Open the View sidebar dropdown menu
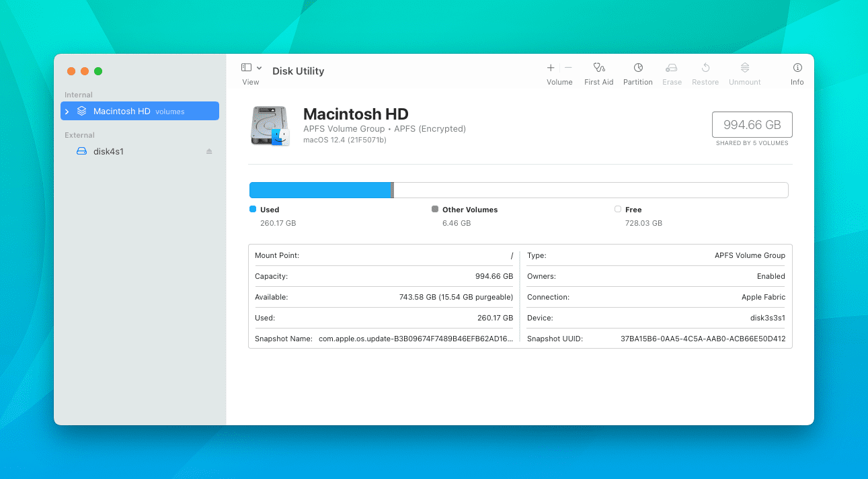 point(251,68)
